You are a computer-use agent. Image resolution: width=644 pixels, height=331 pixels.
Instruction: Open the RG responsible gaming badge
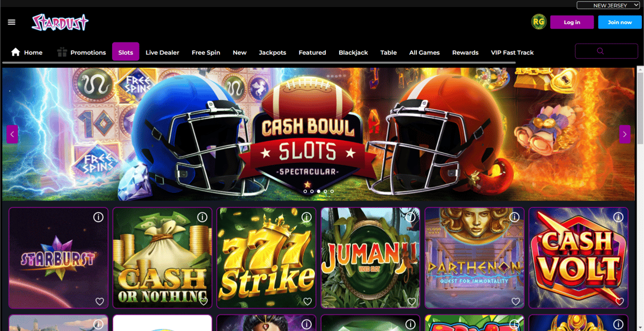click(x=539, y=22)
